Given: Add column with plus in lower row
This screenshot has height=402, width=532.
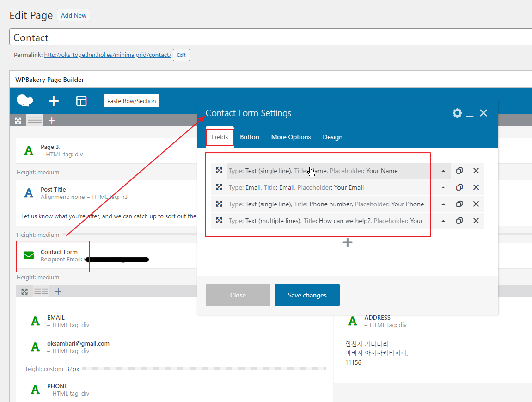Looking at the screenshot, I should pos(58,291).
